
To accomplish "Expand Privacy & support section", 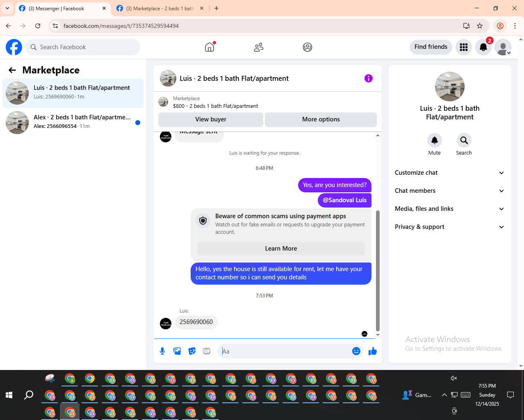I will (450, 227).
